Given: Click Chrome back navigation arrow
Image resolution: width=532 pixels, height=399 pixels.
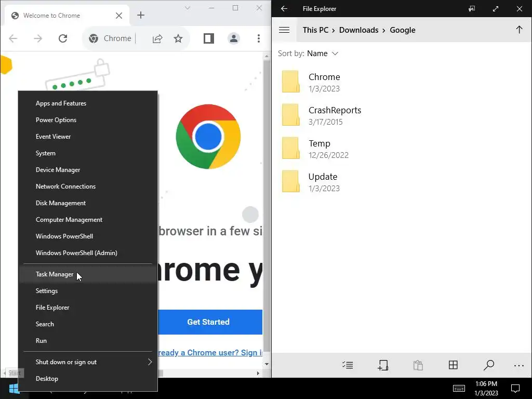Looking at the screenshot, I should click(x=13, y=38).
